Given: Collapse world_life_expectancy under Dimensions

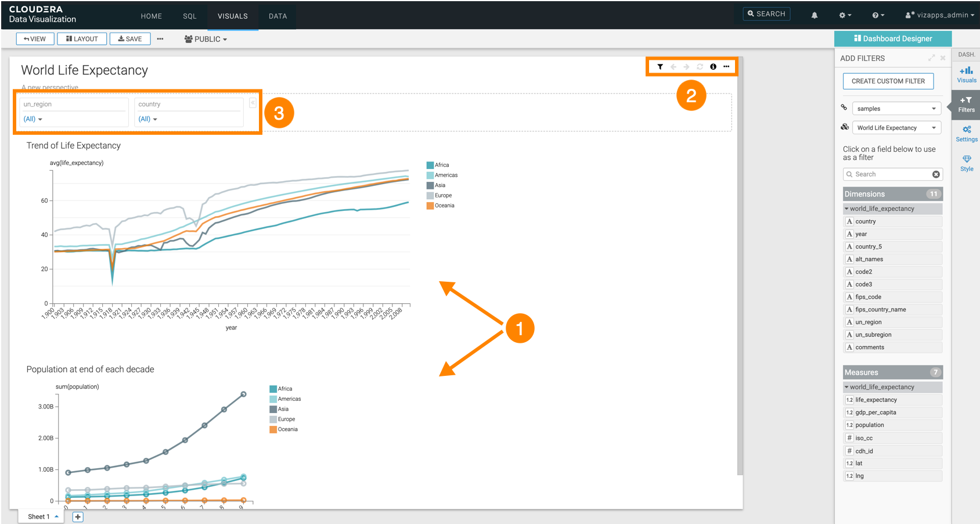Looking at the screenshot, I should [846, 209].
